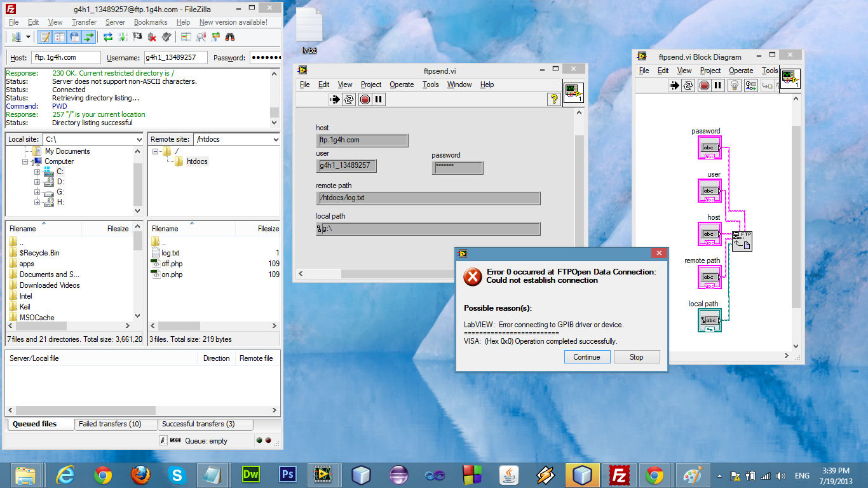The height and width of the screenshot is (488, 868).
Task: Run ftpsend.vi front panel with Run arrow
Action: (335, 99)
